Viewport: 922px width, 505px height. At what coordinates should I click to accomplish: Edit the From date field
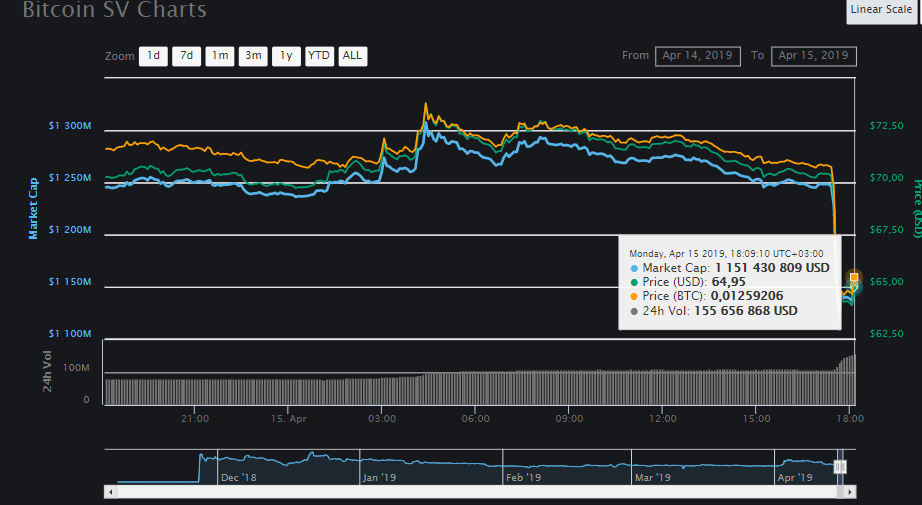point(697,56)
